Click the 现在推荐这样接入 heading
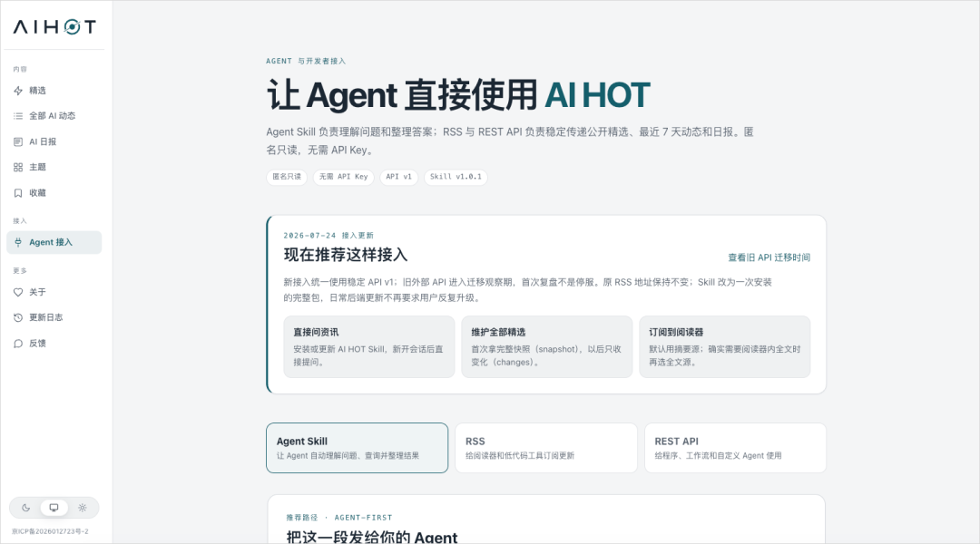980x544 pixels. (x=346, y=255)
